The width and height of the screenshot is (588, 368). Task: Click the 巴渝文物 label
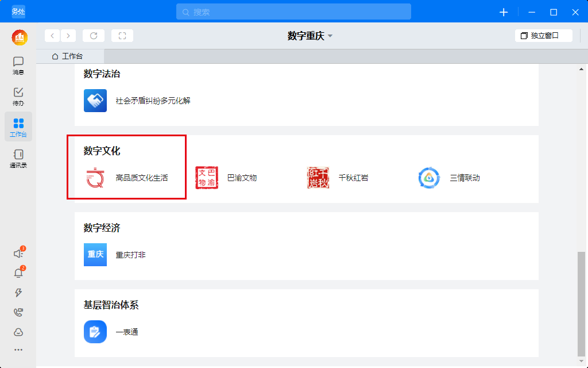point(242,178)
